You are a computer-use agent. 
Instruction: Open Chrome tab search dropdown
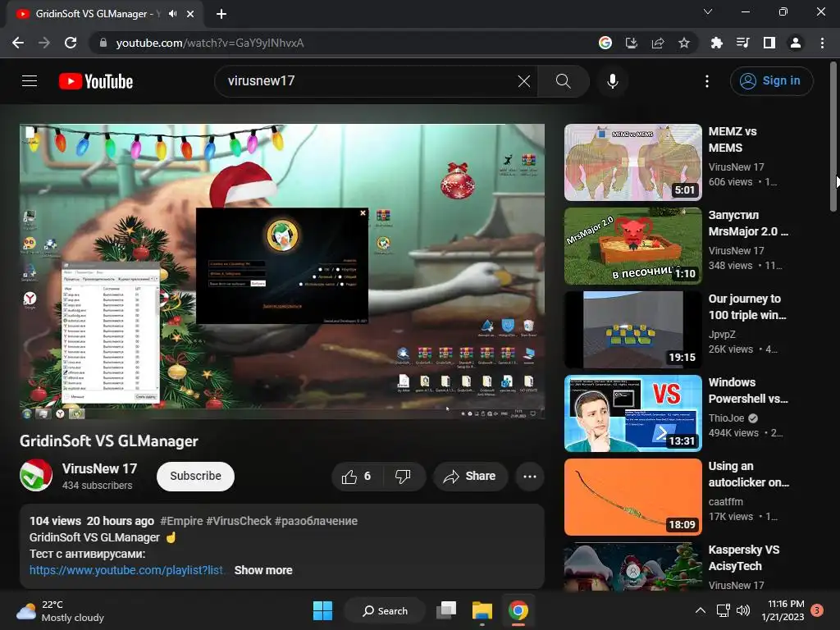click(708, 11)
